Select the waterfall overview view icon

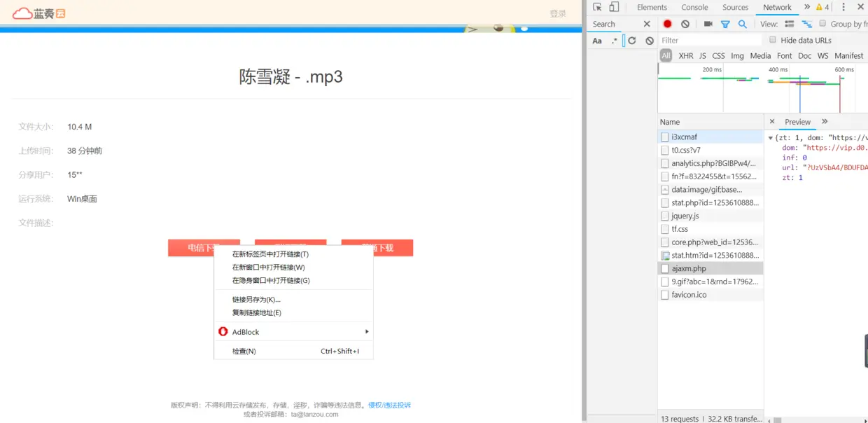pos(806,24)
